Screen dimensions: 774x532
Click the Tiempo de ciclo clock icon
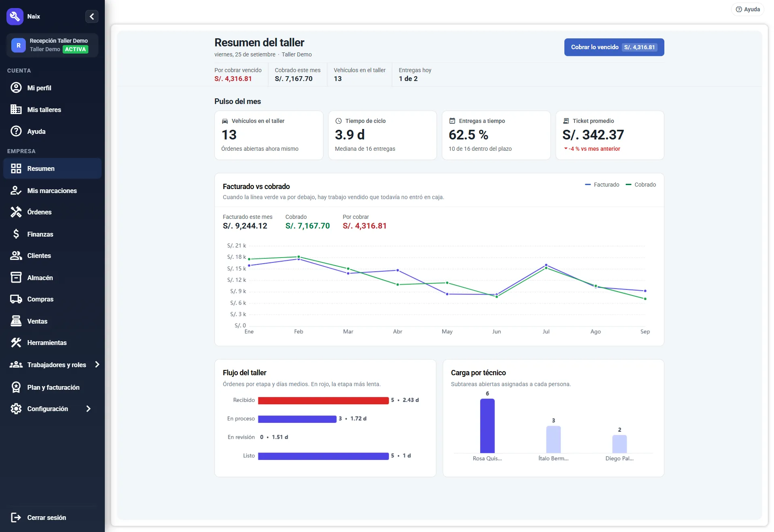tap(339, 121)
